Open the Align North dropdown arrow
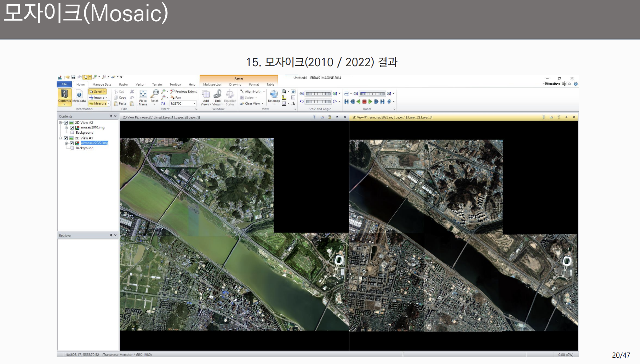This screenshot has height=364, width=640. click(x=264, y=92)
